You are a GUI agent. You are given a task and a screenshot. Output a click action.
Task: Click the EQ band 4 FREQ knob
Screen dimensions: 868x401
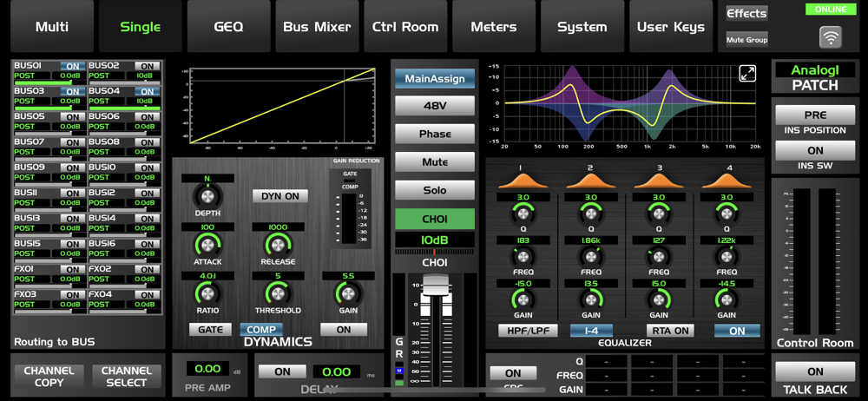click(727, 256)
